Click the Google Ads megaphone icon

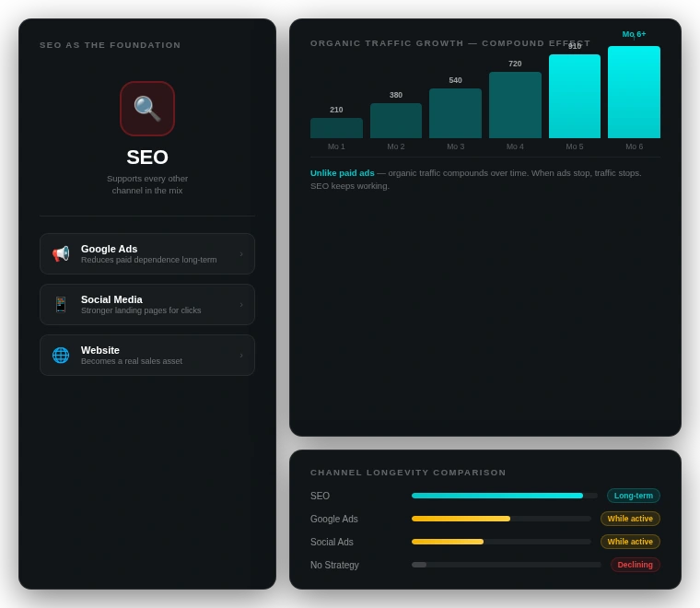click(x=61, y=253)
